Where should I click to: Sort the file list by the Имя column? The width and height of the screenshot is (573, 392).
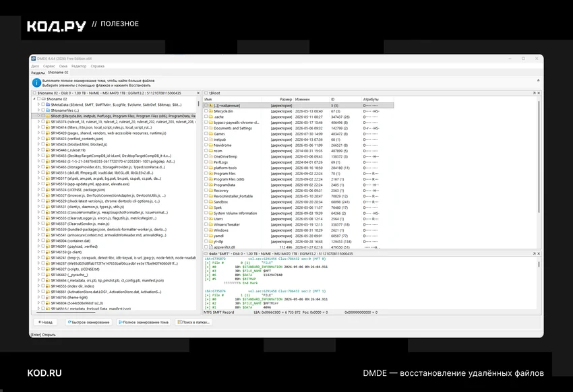(x=233, y=99)
